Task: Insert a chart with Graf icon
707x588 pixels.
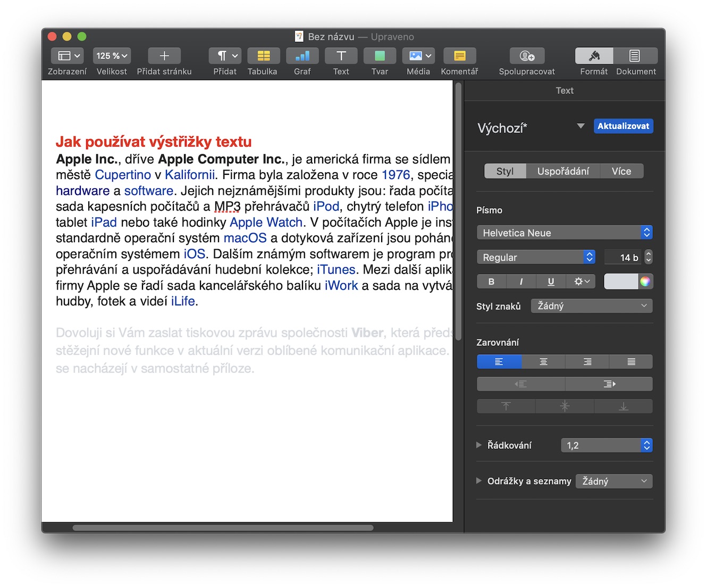Action: 302,56
